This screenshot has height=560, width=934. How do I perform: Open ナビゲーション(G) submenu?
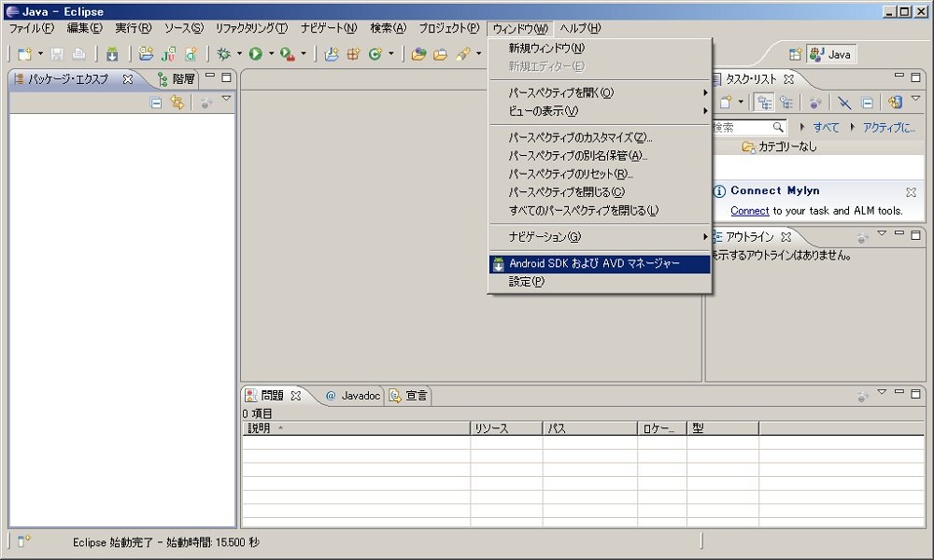pyautogui.click(x=601, y=237)
